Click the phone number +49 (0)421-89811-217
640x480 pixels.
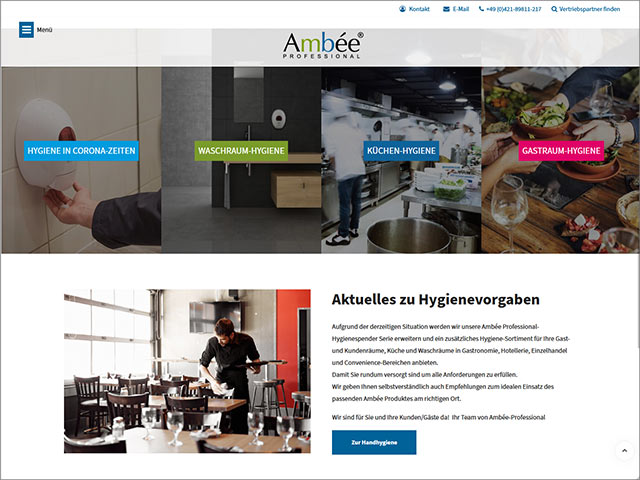[513, 9]
